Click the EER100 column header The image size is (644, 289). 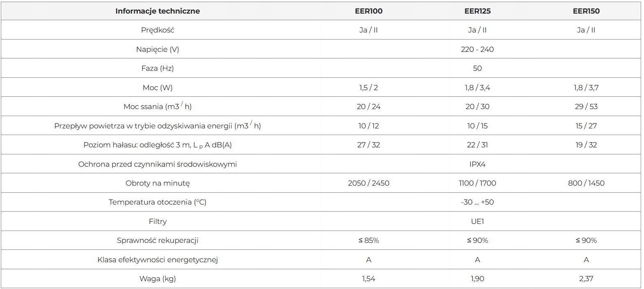click(x=369, y=11)
